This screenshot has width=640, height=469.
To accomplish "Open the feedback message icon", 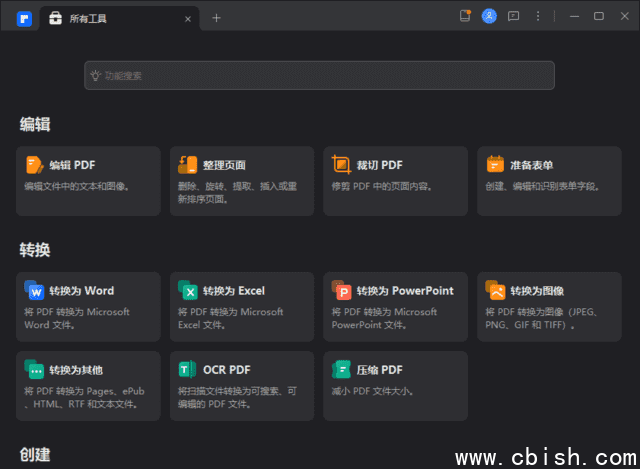I will point(514,16).
